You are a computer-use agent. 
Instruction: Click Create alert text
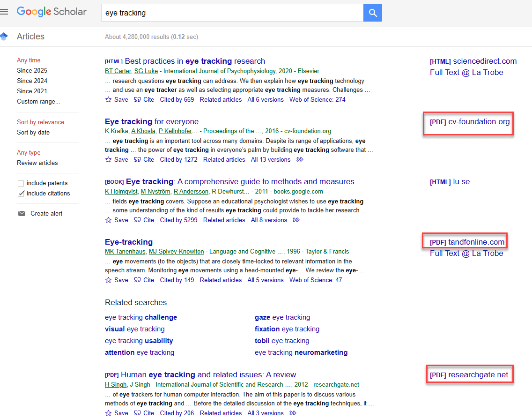(46, 214)
